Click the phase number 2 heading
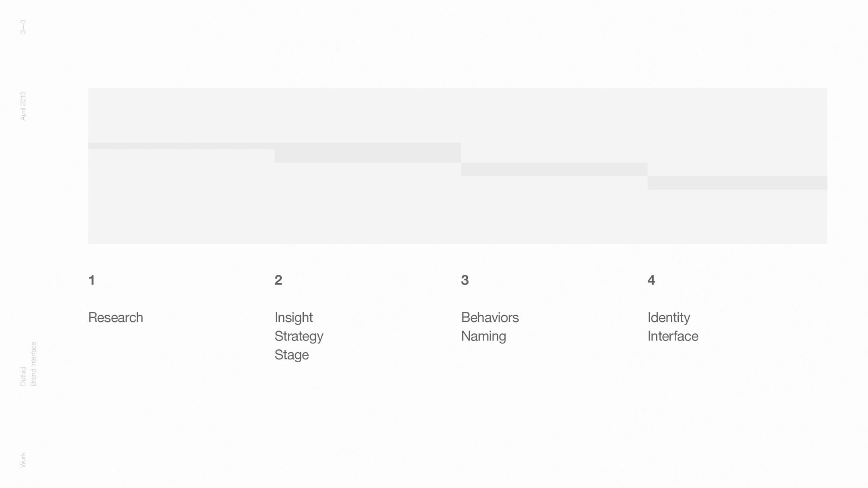The height and width of the screenshot is (488, 868). click(x=278, y=280)
